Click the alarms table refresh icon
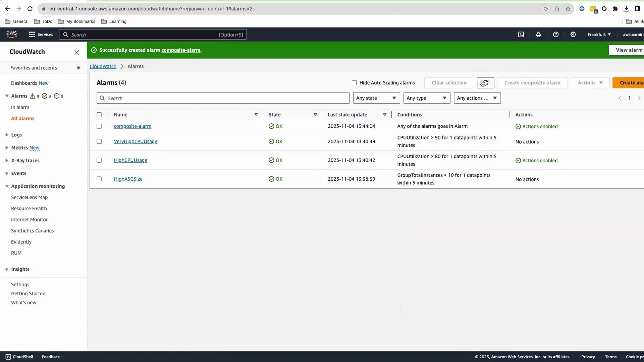 click(485, 83)
